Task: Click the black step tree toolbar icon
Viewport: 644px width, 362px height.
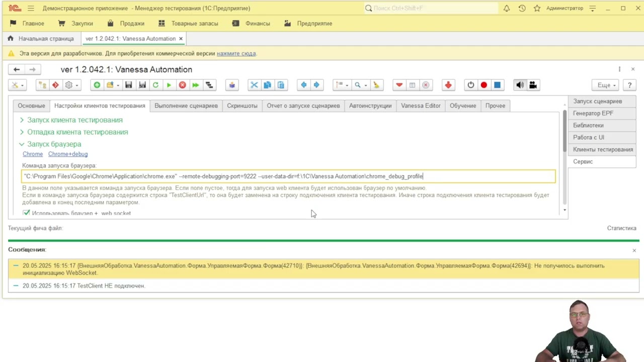Action: coord(209,85)
